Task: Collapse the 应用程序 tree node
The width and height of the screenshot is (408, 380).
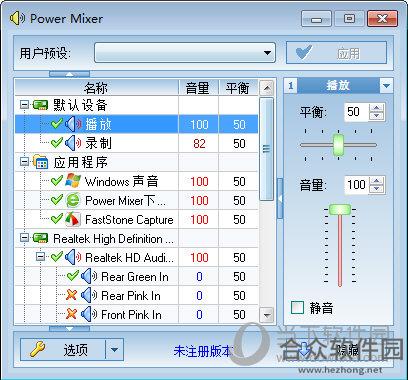Action: point(24,162)
